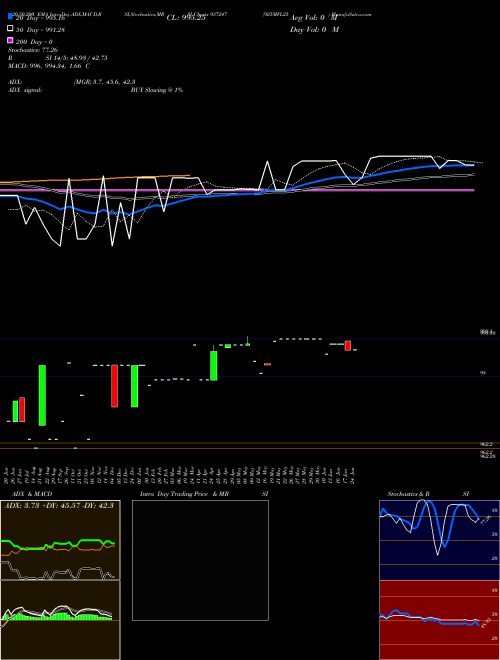
Task: Click the Day Vol: 0 M label
Action: point(314,30)
